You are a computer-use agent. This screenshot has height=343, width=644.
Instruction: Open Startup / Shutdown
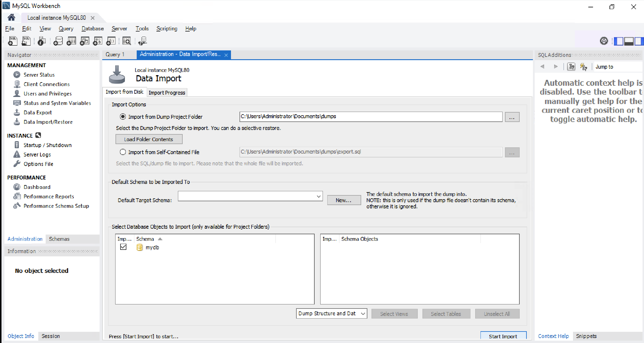(x=48, y=145)
